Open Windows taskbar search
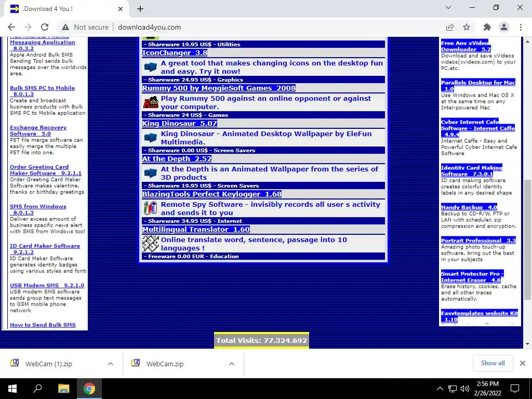Image resolution: width=532 pixels, height=399 pixels. [x=37, y=389]
